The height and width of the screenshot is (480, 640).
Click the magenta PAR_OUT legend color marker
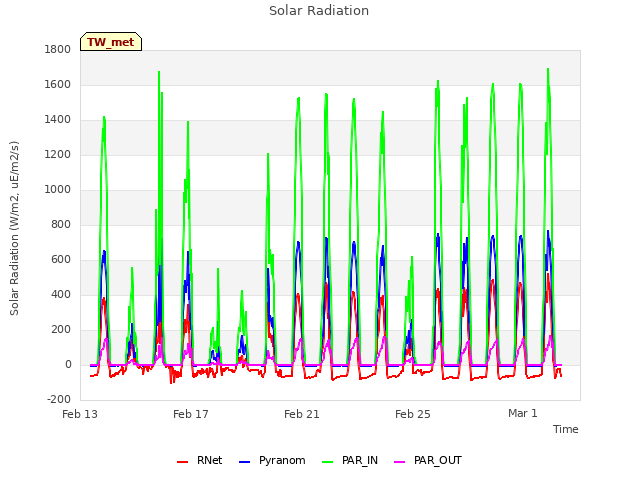400,462
